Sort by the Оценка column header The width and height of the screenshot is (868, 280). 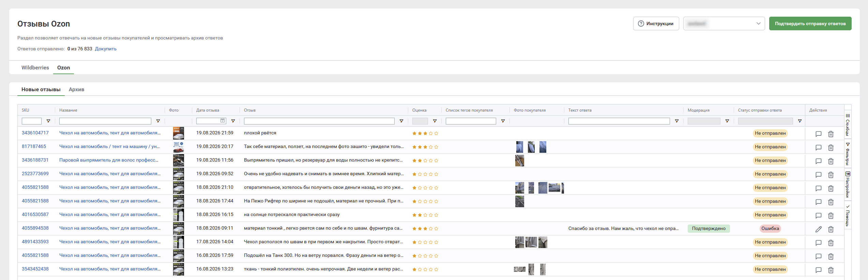[420, 110]
